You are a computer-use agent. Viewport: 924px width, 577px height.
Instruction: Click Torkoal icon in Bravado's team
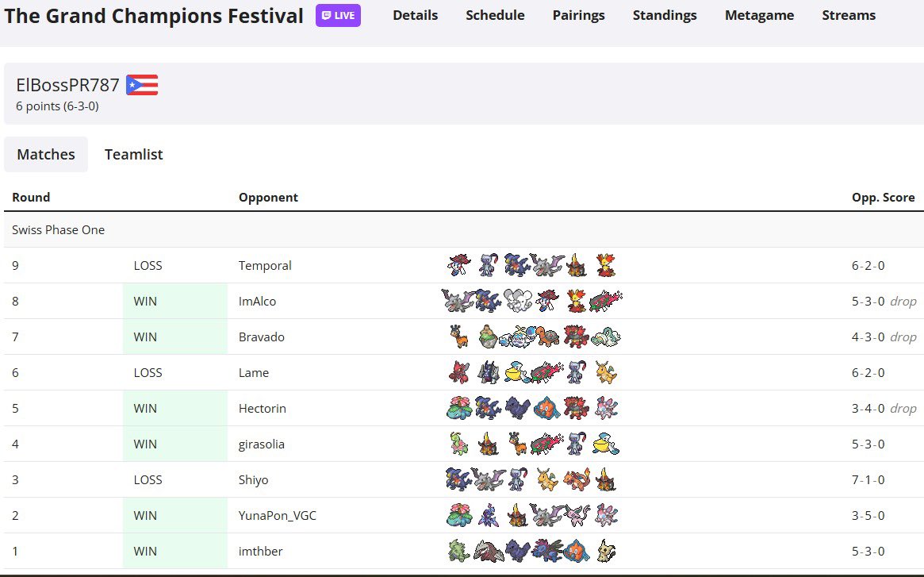click(546, 337)
